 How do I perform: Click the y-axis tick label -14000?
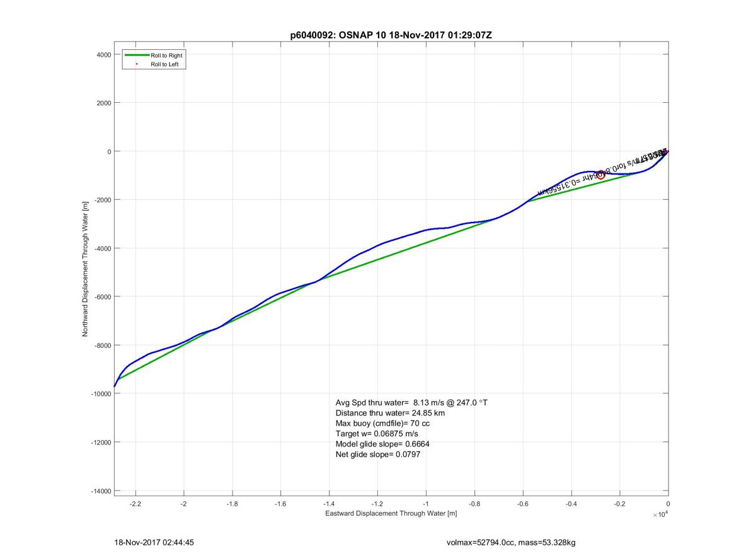(x=101, y=491)
